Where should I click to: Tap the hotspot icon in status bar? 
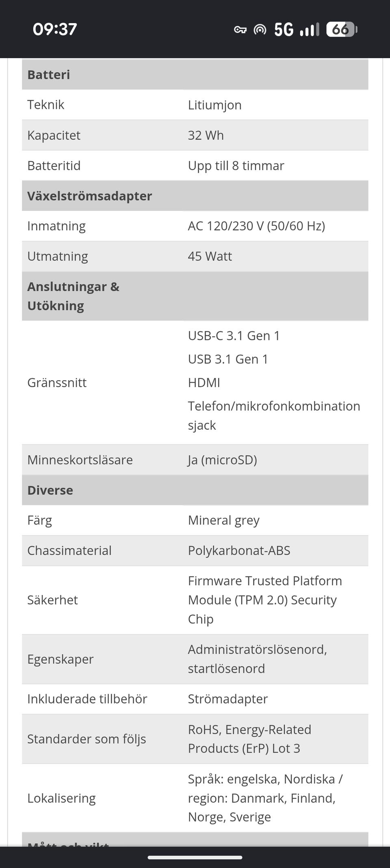tap(260, 29)
